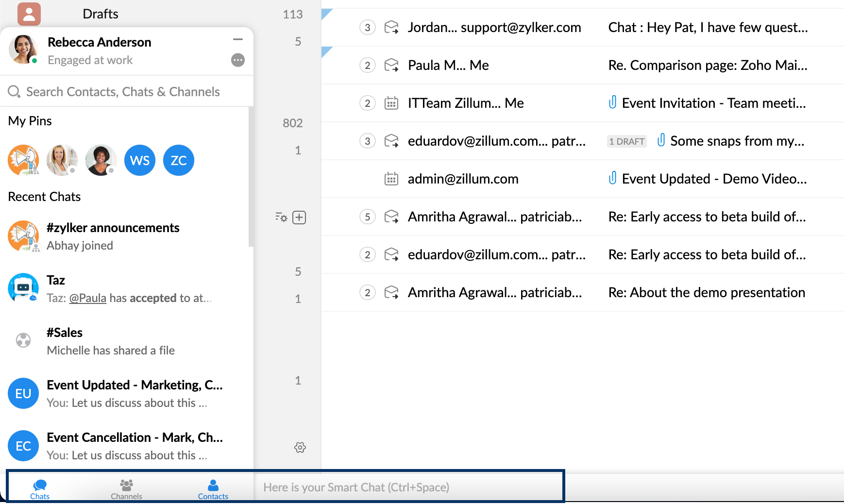Click the unread badge on Amritha Agrawal's thread

368,217
